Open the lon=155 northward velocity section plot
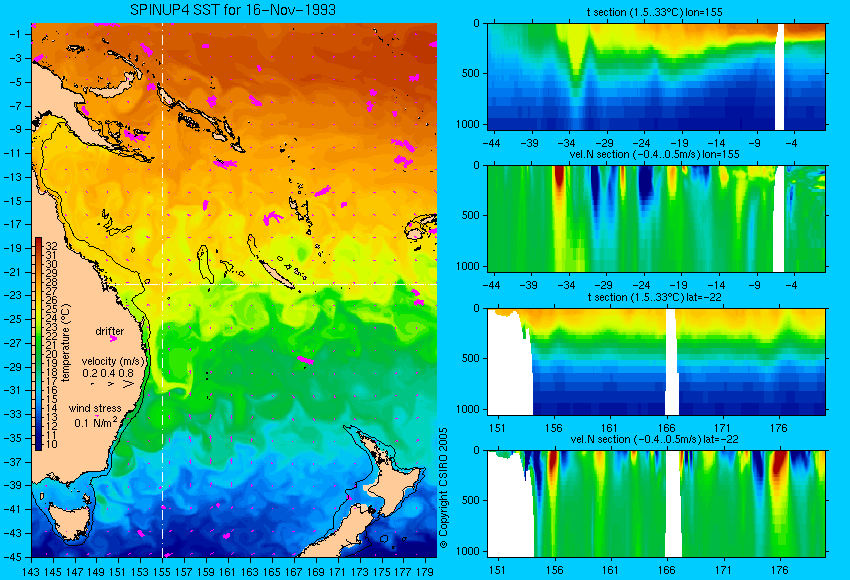Screen dimensions: 850x580 tap(656, 218)
